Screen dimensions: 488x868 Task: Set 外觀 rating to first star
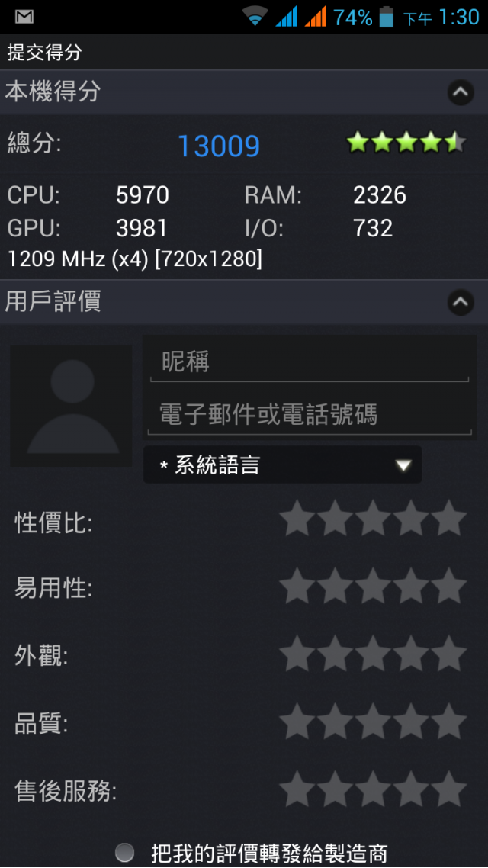click(297, 654)
